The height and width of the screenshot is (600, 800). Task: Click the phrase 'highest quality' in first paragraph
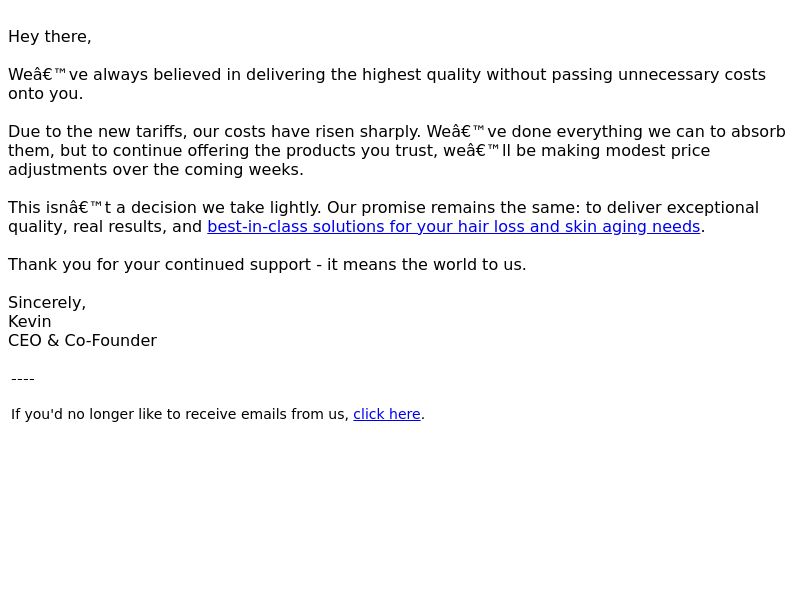click(421, 74)
